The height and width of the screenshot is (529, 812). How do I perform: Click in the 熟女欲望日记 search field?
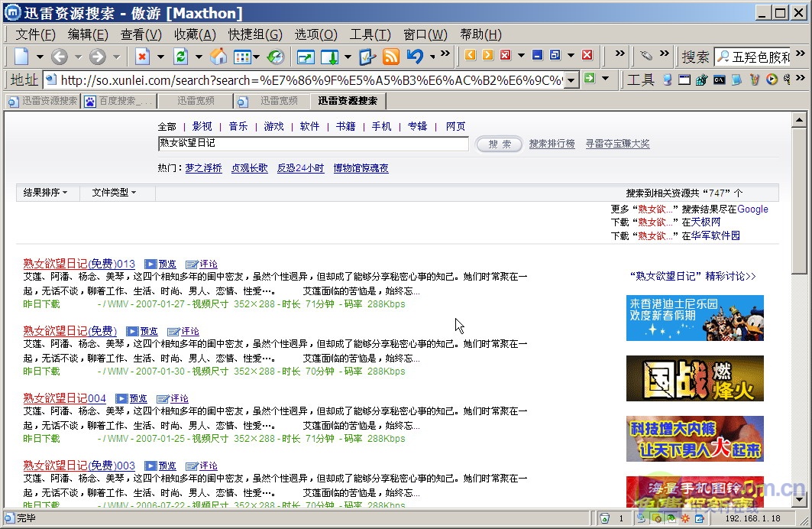(313, 144)
